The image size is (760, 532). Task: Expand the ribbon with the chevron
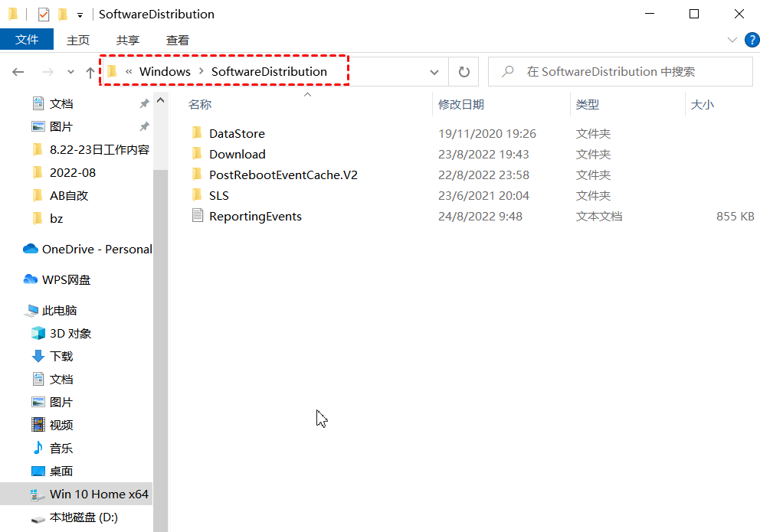(x=732, y=40)
